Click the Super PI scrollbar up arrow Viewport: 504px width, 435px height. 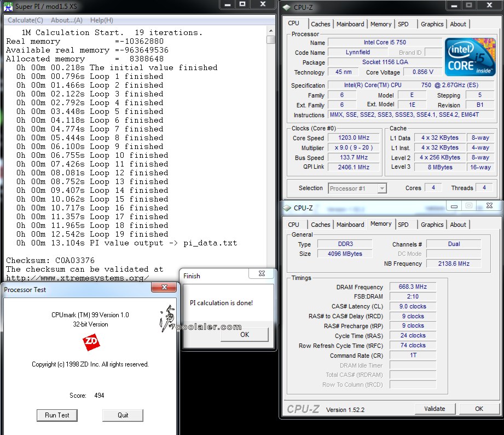(x=271, y=31)
